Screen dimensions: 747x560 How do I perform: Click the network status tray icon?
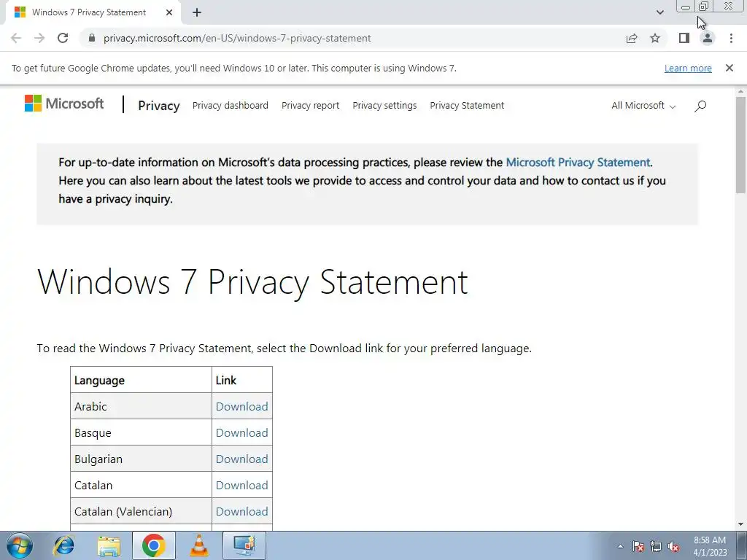coord(656,546)
